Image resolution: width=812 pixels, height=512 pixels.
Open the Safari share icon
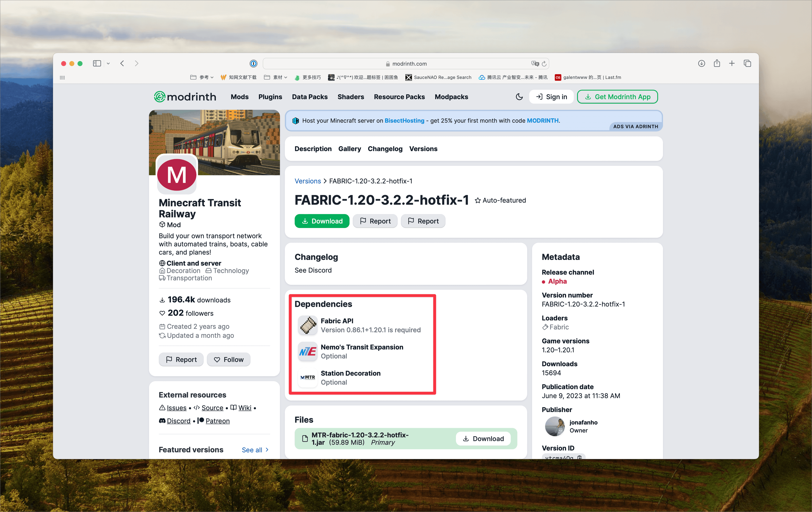coord(717,63)
